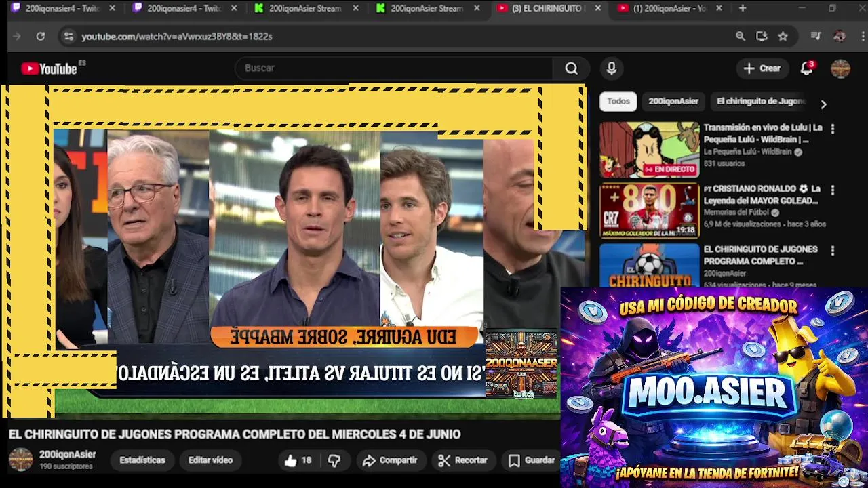This screenshot has width=868, height=488.
Task: Open a new browser tab with the plus icon
Action: click(743, 8)
